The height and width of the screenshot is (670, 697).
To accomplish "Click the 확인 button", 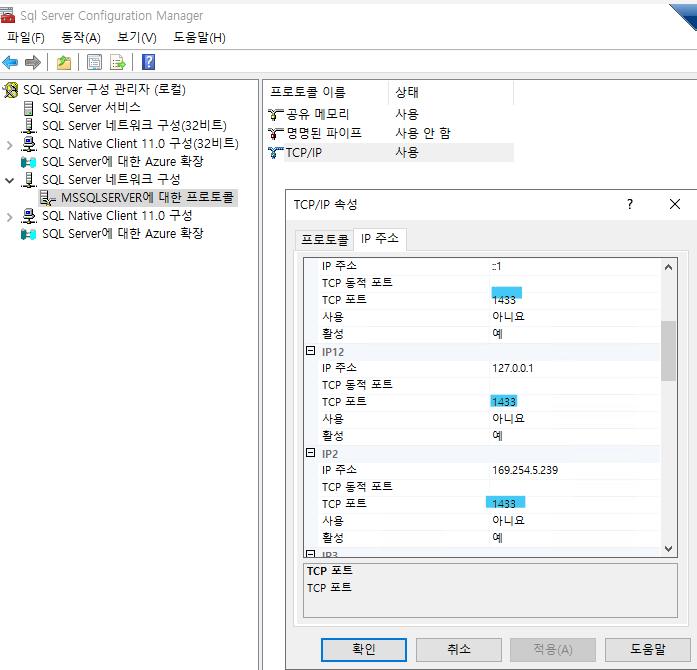I will (x=364, y=650).
